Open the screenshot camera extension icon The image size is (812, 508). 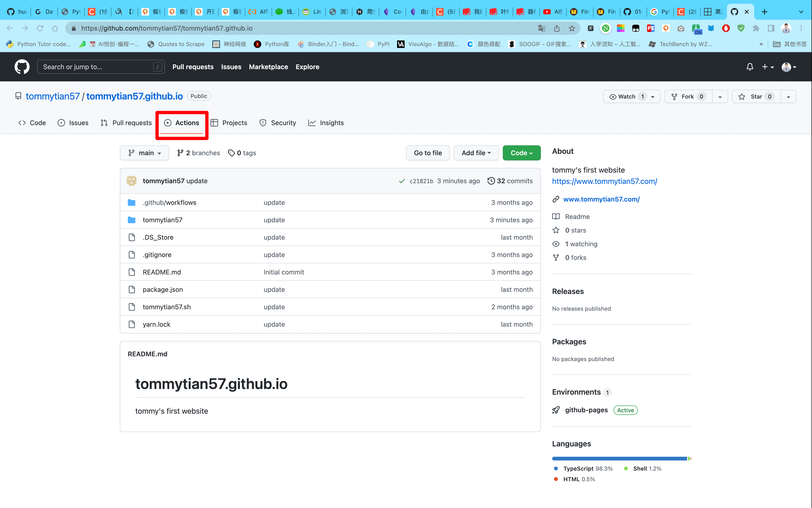coord(681,28)
